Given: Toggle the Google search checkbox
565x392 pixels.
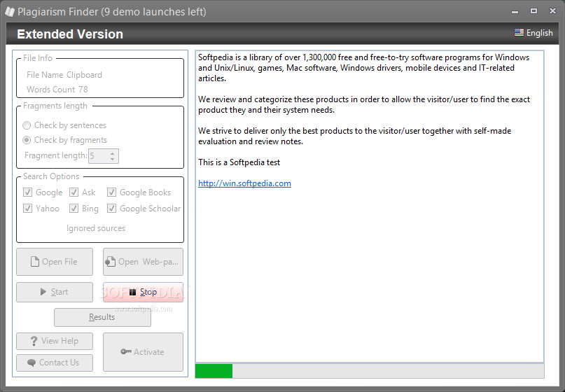Looking at the screenshot, I should 27,192.
